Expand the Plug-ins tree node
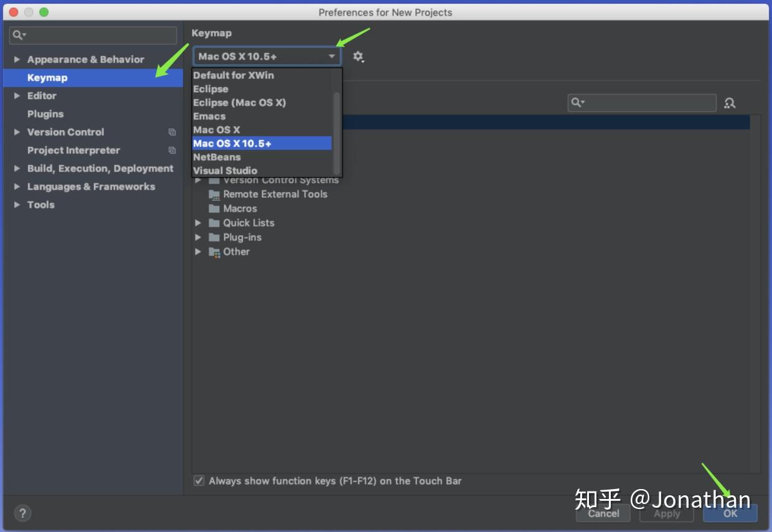This screenshot has height=532, width=772. pyautogui.click(x=198, y=237)
